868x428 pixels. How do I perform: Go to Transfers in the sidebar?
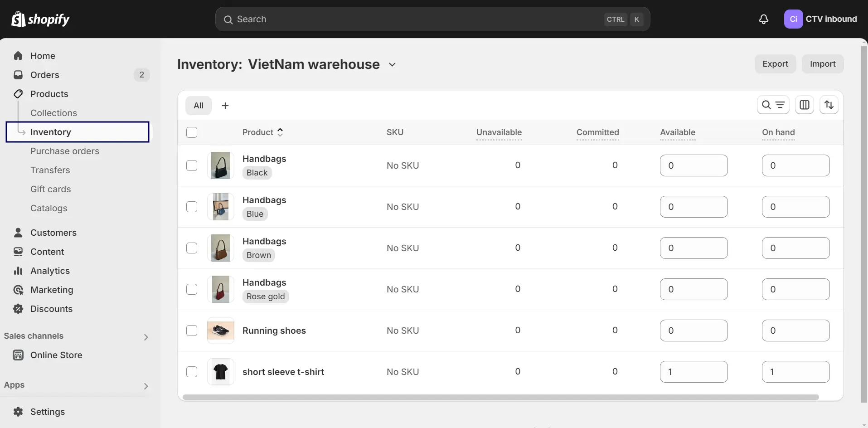pyautogui.click(x=50, y=170)
